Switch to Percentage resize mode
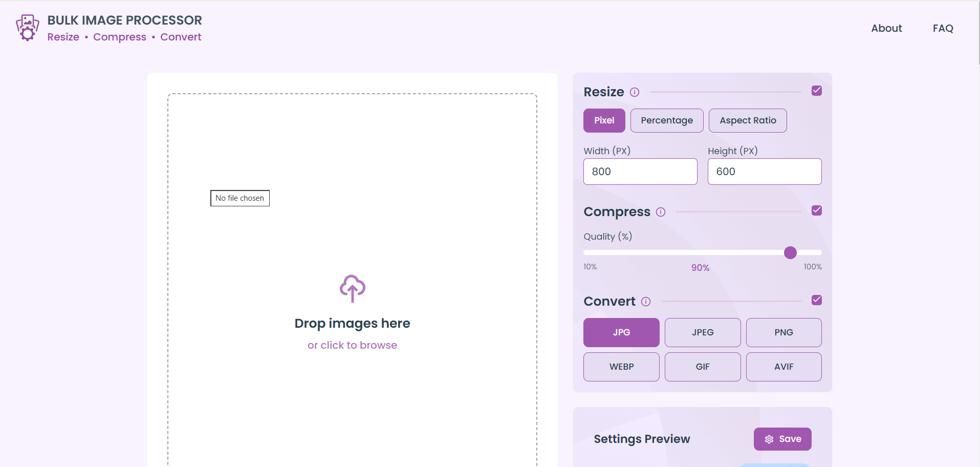This screenshot has width=980, height=467. (667, 120)
